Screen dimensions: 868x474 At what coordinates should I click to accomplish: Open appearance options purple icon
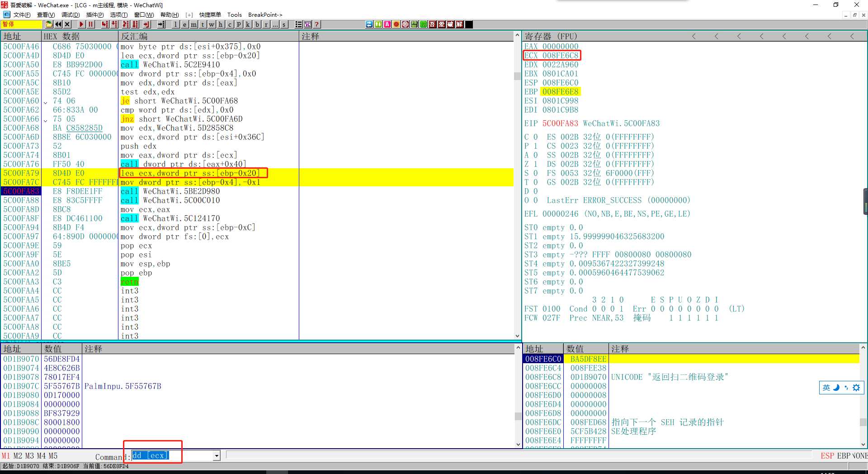click(307, 24)
